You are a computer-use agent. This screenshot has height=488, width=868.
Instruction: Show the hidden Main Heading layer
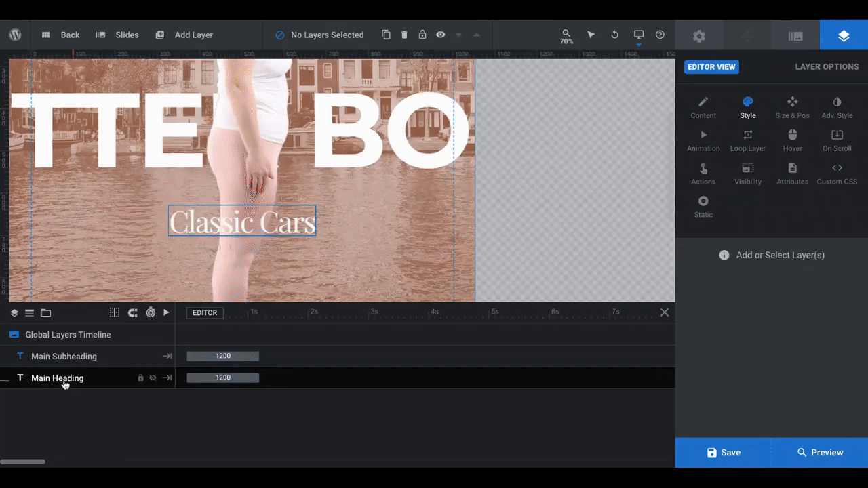pyautogui.click(x=153, y=378)
